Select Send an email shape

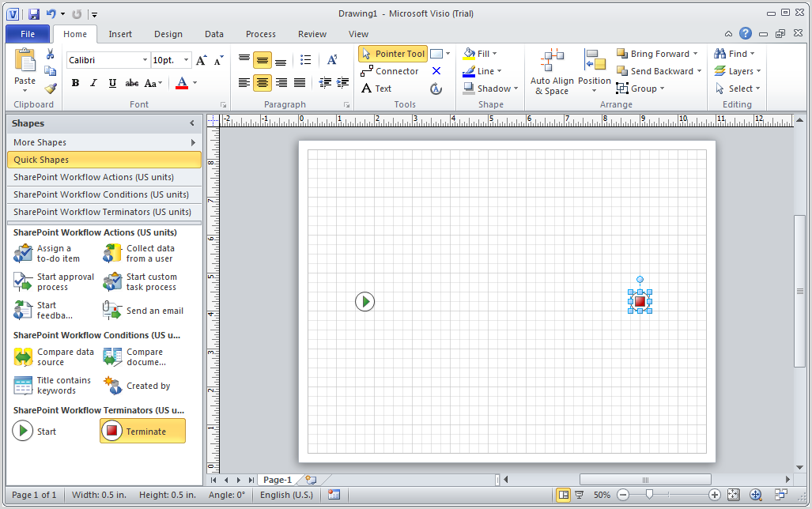(143, 310)
